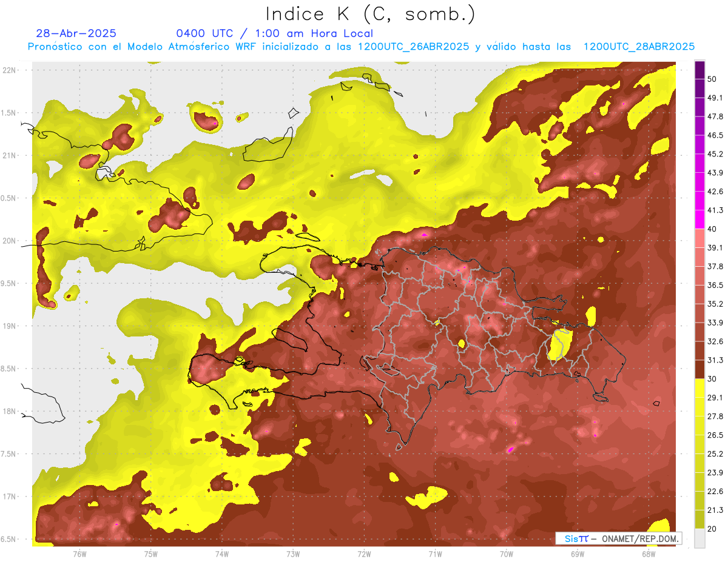Click the '33.9' colorbar label
This screenshot has height=562, width=728.
(715, 323)
